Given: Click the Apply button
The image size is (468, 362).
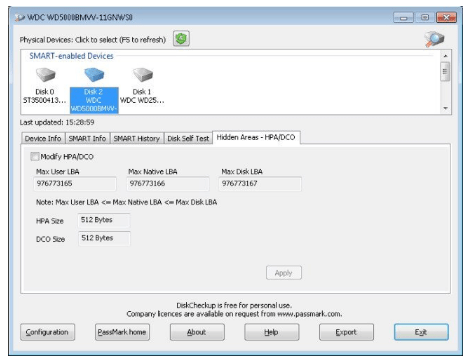Looking at the screenshot, I should [284, 273].
